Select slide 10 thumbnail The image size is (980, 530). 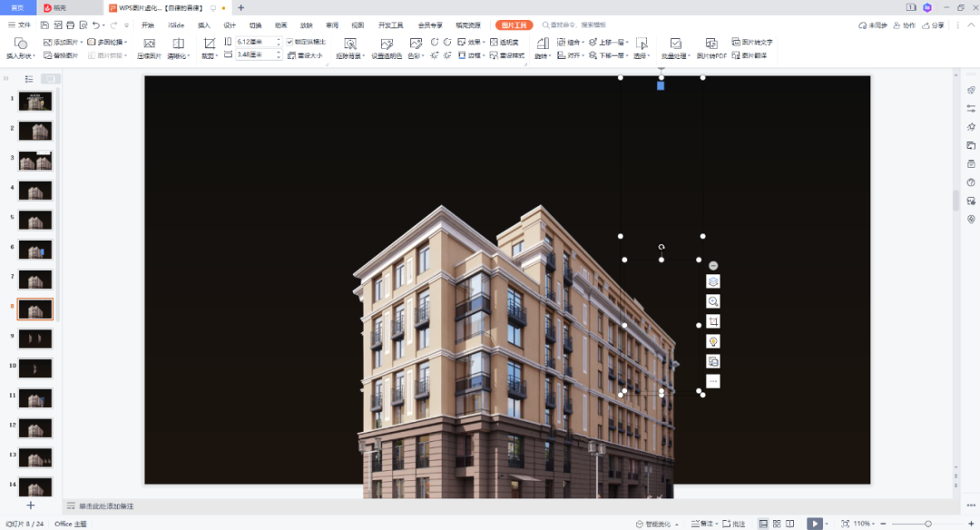pyautogui.click(x=35, y=368)
